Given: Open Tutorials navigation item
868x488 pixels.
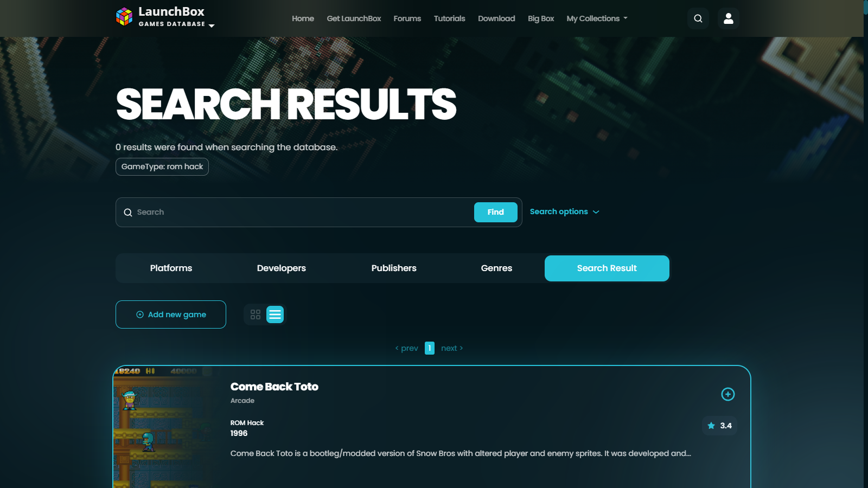Looking at the screenshot, I should click(449, 18).
